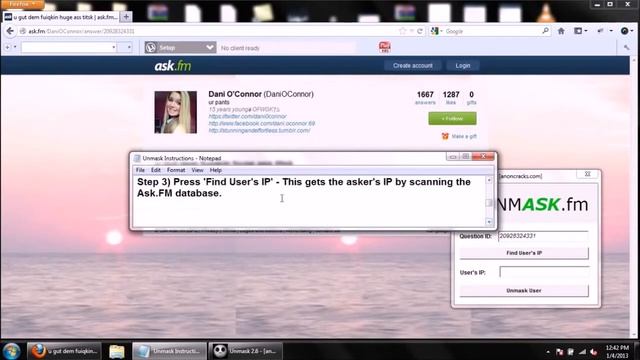Select the ask.fm browser tab

[x=61, y=17]
